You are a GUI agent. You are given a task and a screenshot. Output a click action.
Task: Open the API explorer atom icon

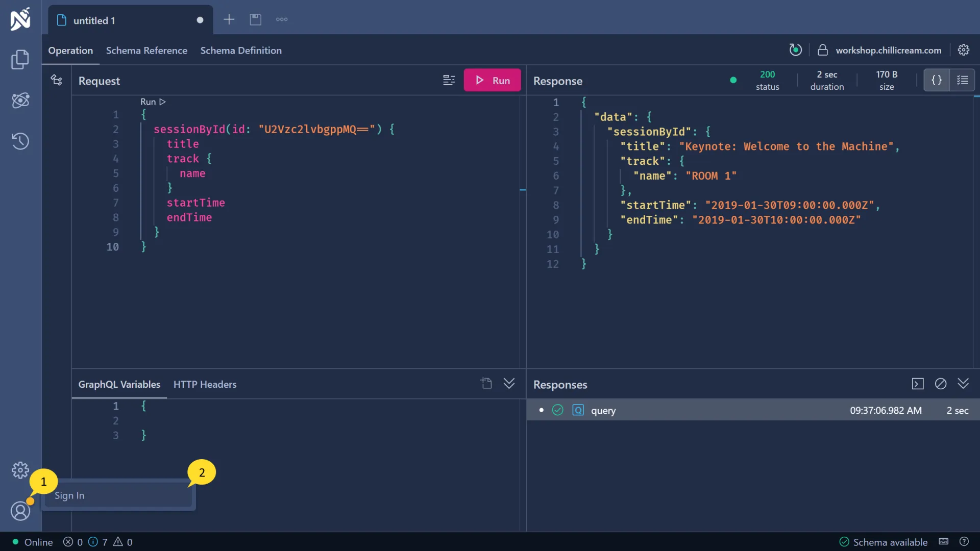pos(20,101)
